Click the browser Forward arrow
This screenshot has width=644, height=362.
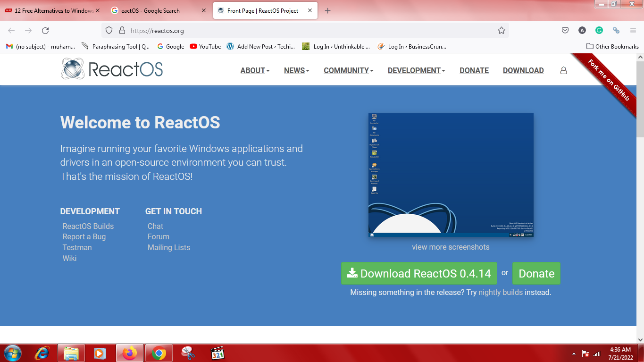(x=28, y=30)
